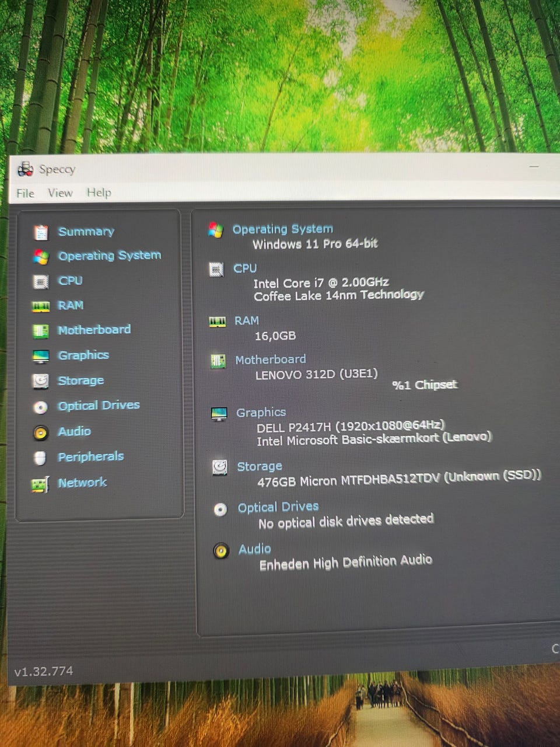Viewport: 560px width, 747px height.
Task: Click the Graphics monitor icon in sidebar
Action: (x=40, y=356)
